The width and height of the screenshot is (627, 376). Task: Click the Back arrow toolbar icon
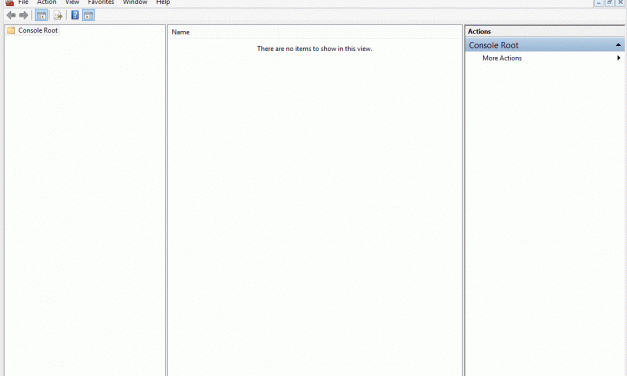[x=11, y=16]
